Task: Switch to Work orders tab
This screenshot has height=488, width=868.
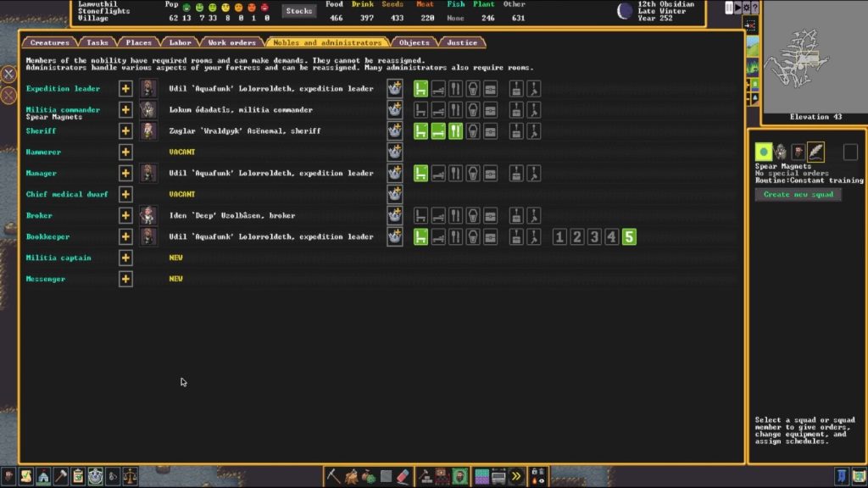Action: [x=232, y=42]
